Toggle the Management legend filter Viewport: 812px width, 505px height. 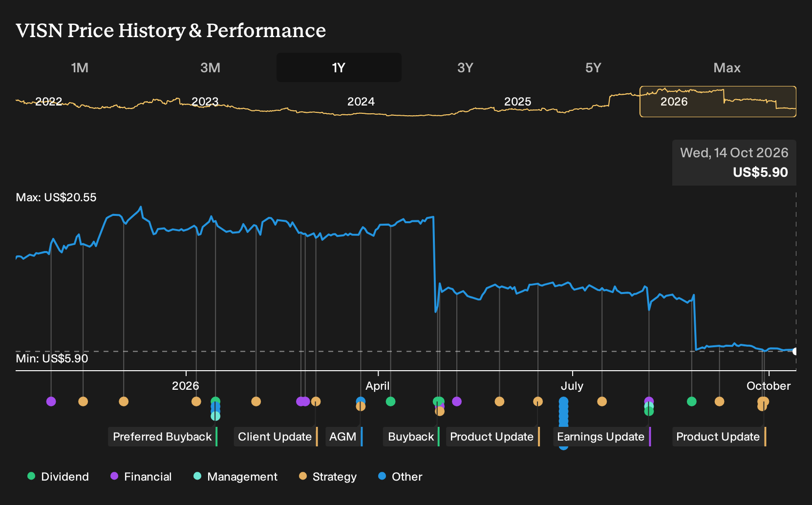(235, 477)
